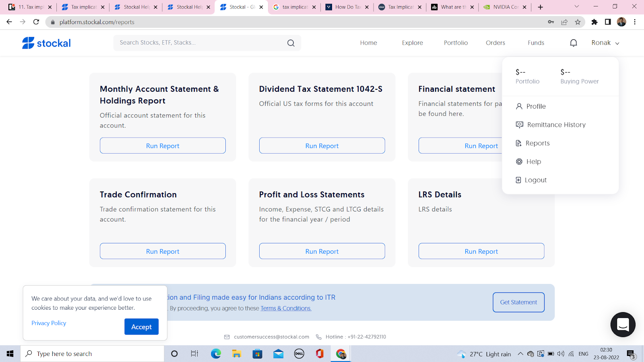This screenshot has width=644, height=362.
Task: Open the Windows Start menu
Action: (x=10, y=354)
